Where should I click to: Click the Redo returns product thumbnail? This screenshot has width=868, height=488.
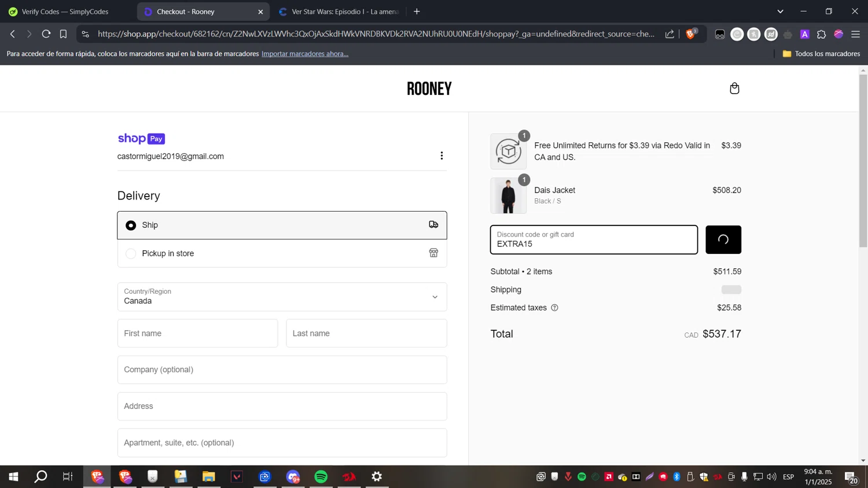pos(508,151)
